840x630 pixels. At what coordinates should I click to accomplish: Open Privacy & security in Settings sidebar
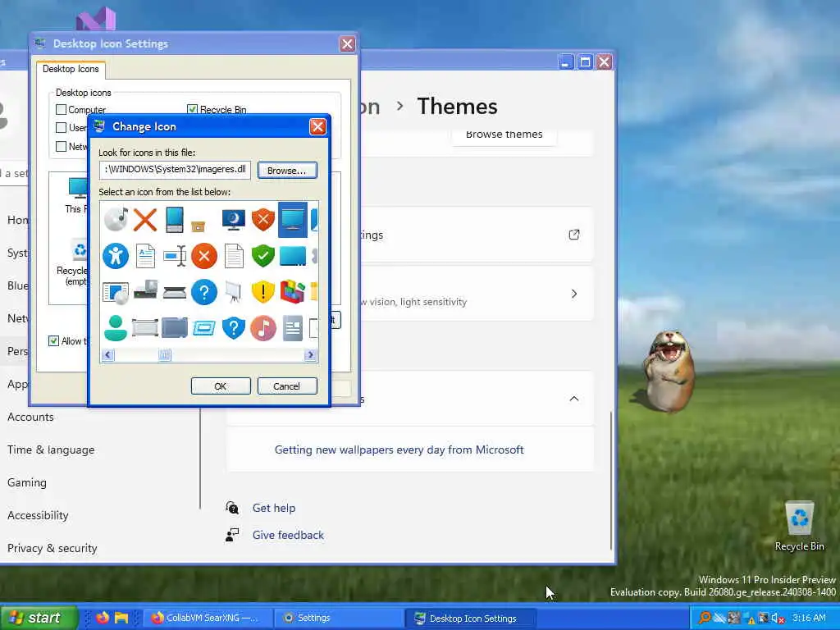pyautogui.click(x=52, y=548)
